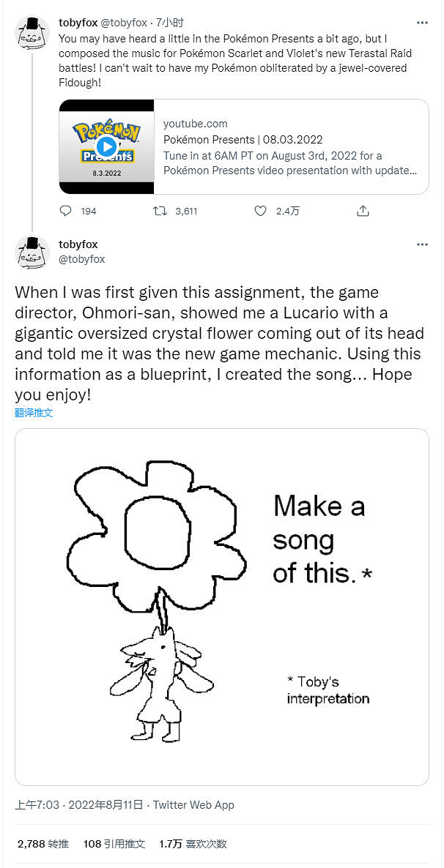Click the tobyfox display name on first tweet

(78, 23)
